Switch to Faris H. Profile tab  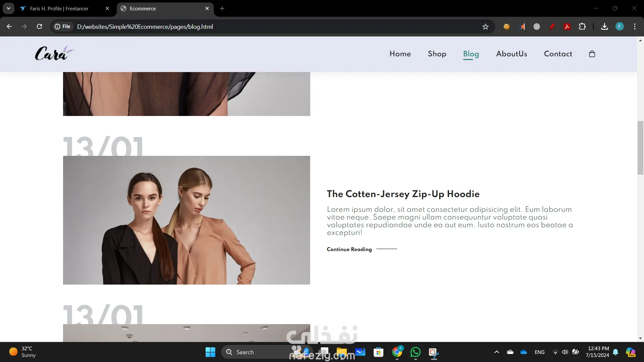click(59, 9)
